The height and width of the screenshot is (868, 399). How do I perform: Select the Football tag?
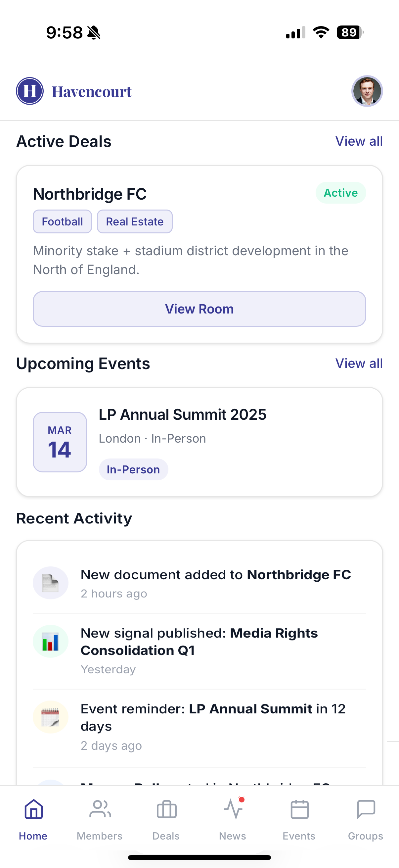click(62, 222)
